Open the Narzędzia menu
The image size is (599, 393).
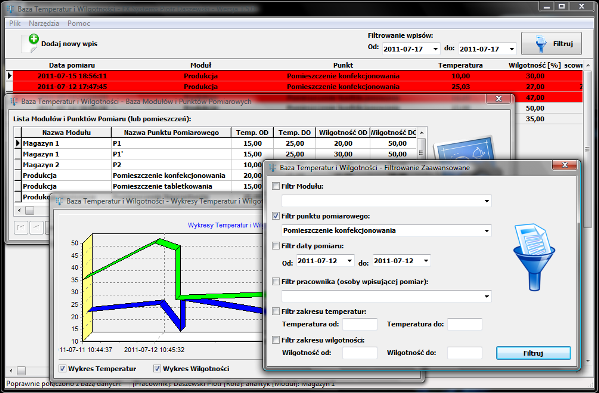(x=44, y=23)
